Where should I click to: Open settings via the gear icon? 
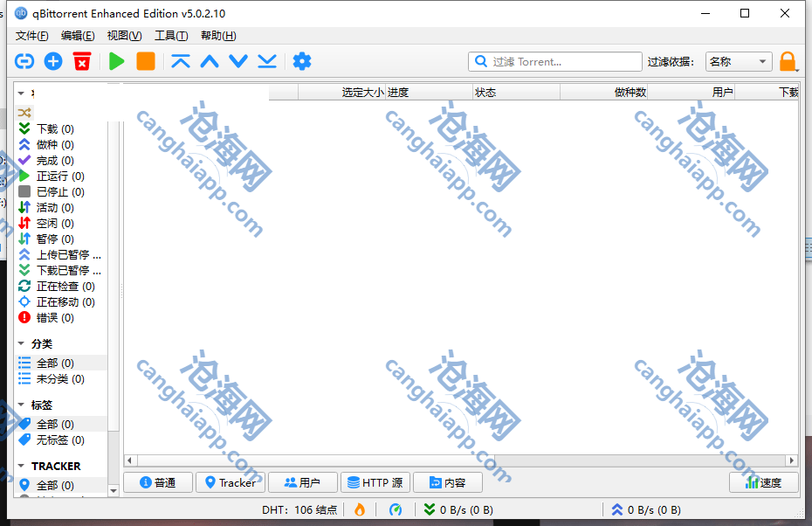(302, 61)
